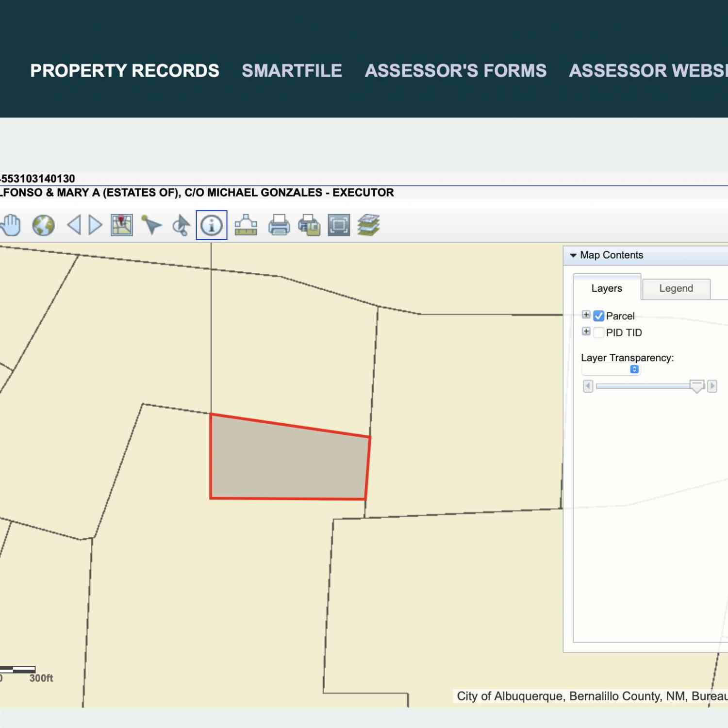Viewport: 728px width, 728px height.
Task: Click the Print map icon
Action: pos(279,225)
